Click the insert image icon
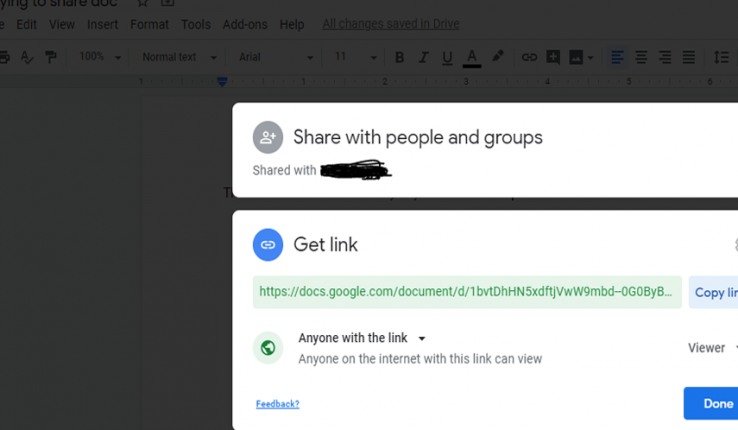The width and height of the screenshot is (738, 430). tap(576, 57)
